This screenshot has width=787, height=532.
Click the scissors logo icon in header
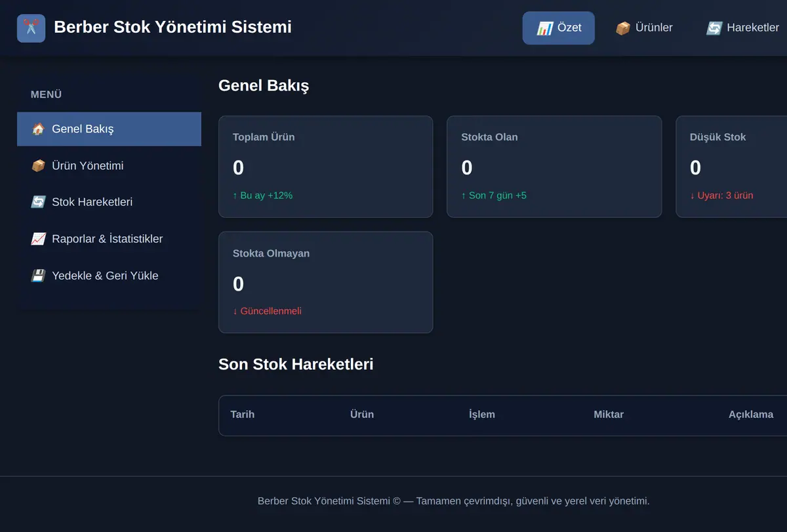[x=31, y=28]
